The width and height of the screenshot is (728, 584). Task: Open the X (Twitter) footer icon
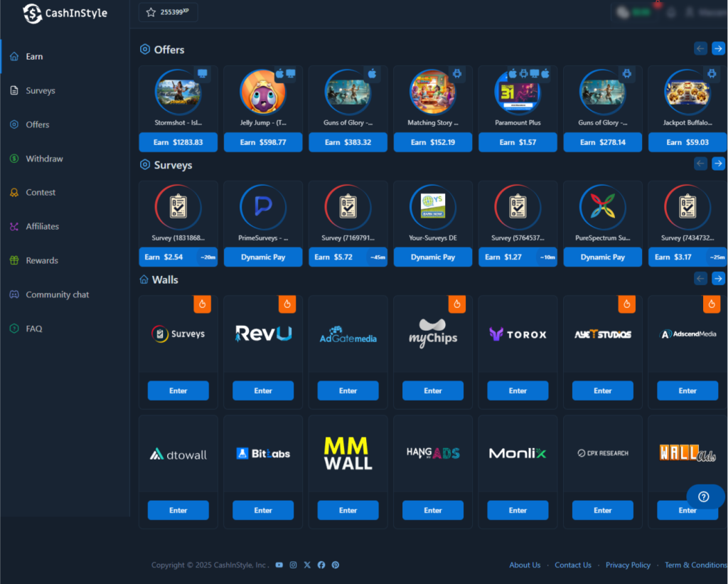[x=307, y=565]
